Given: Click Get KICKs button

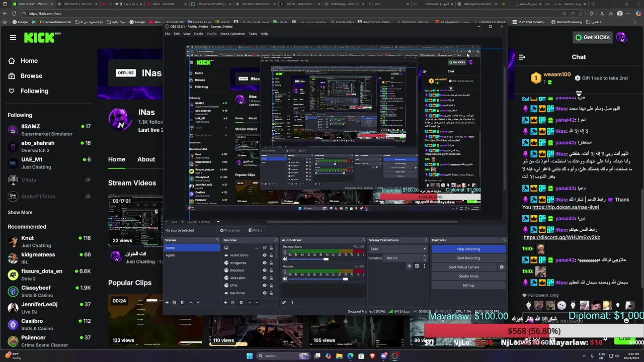Looking at the screenshot, I should [593, 37].
